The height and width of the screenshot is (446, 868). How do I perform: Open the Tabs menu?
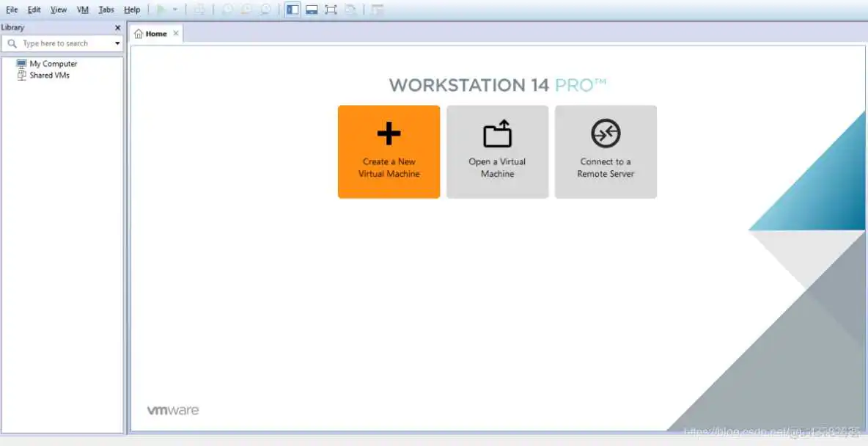(x=106, y=10)
